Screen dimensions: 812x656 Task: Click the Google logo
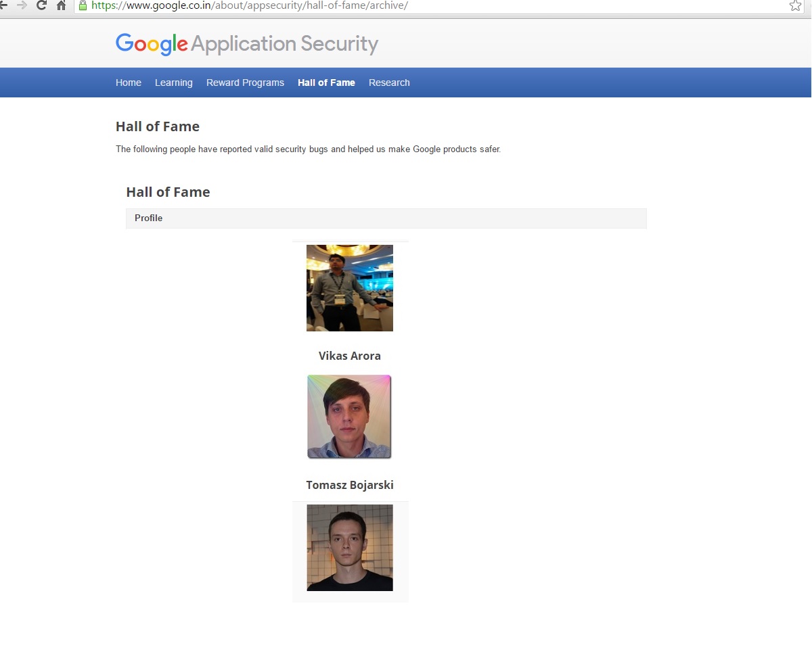coord(152,44)
